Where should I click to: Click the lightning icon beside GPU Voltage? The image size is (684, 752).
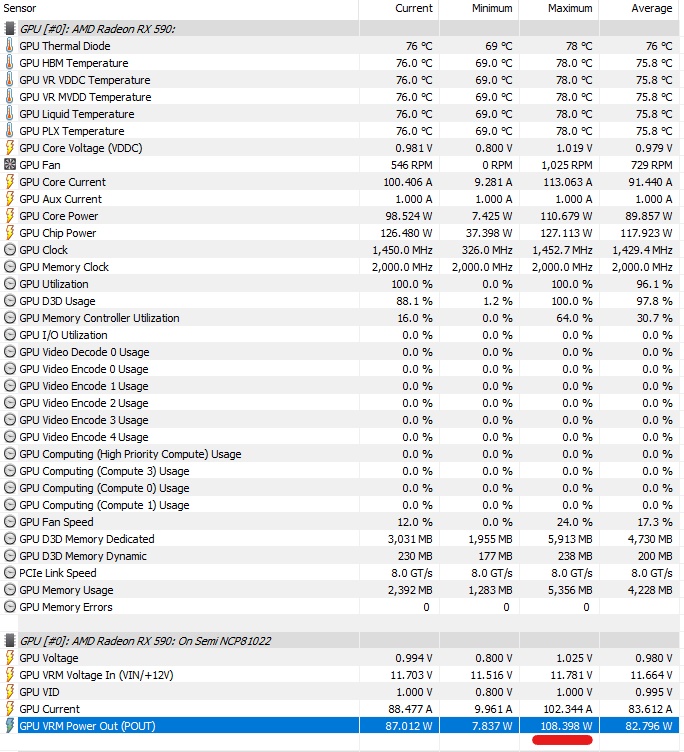tap(10, 658)
